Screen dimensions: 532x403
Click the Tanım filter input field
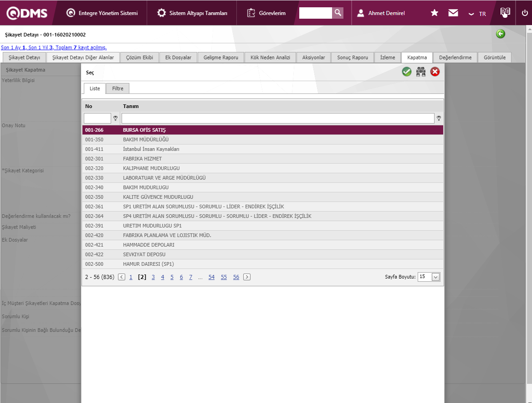[x=278, y=119]
